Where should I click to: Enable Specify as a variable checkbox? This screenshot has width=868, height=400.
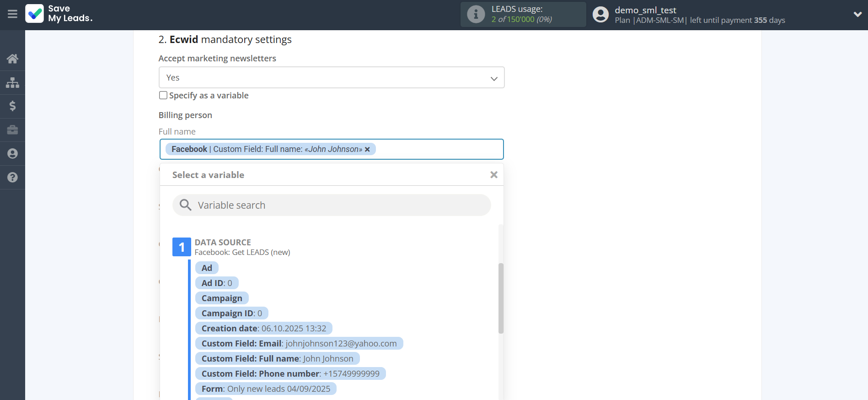[163, 95]
